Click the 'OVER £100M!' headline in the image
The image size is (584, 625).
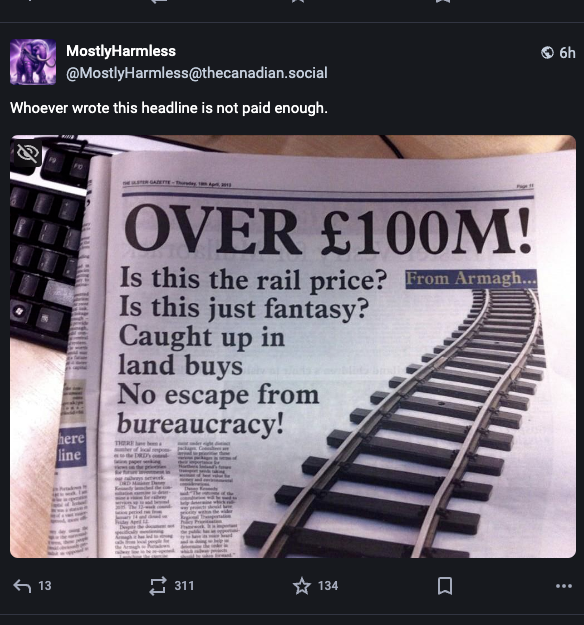pos(328,231)
